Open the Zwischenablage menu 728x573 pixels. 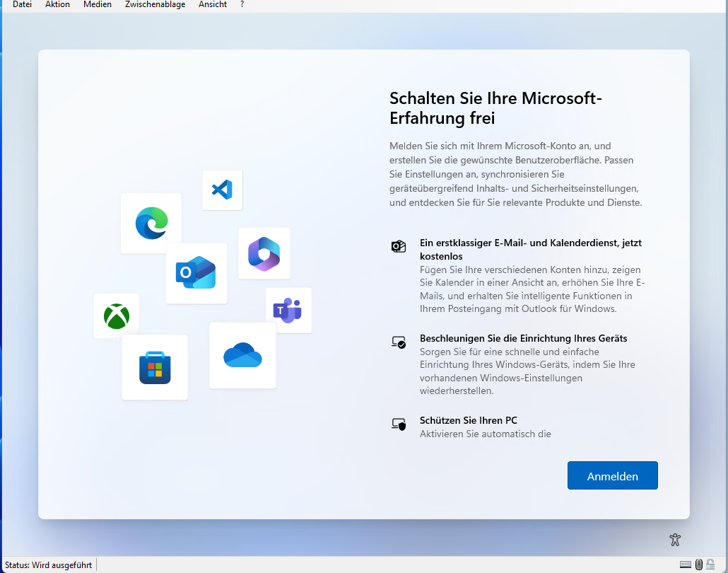(x=155, y=5)
